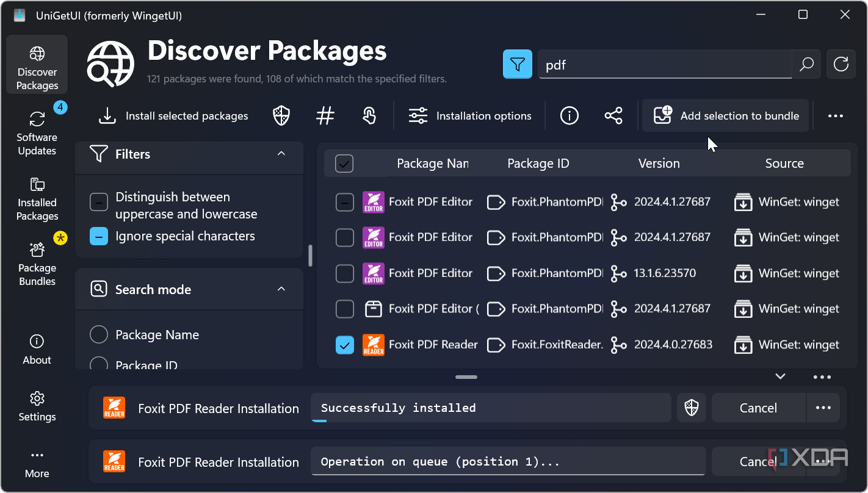Sort by the Source column header
The width and height of the screenshot is (868, 493).
pos(784,164)
